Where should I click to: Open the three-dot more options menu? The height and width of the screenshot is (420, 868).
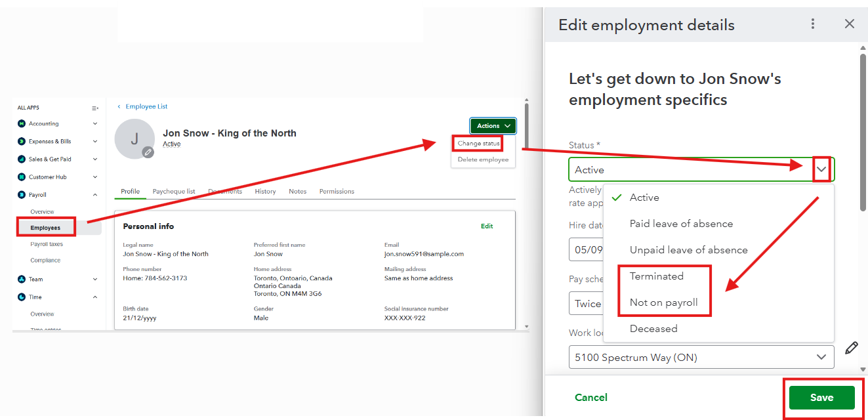pyautogui.click(x=813, y=24)
